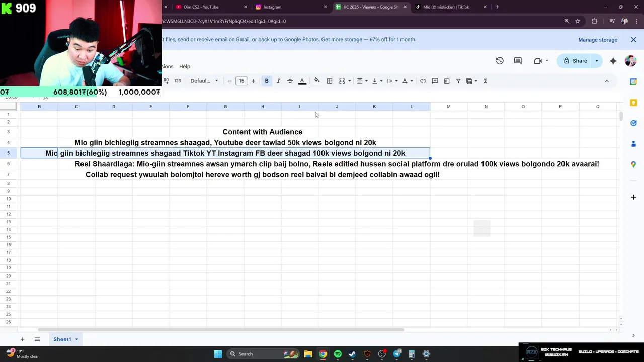Open the Share options dropdown arrow

coord(597,61)
